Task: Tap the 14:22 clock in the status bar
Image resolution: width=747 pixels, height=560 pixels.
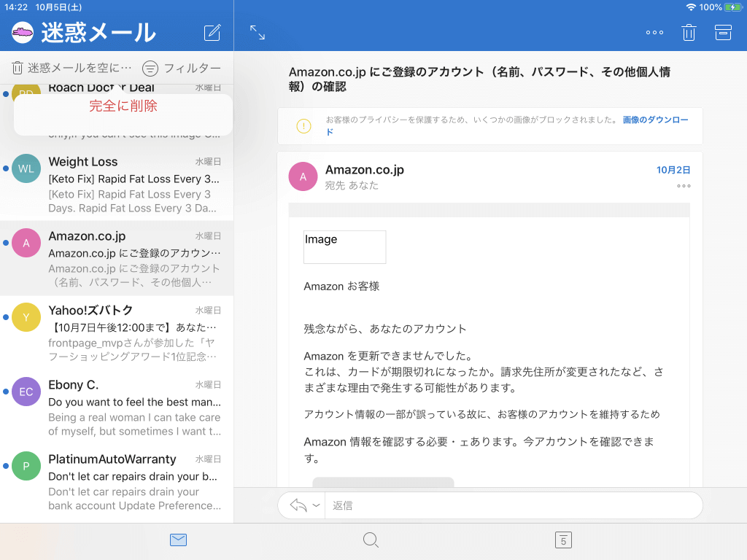Action: pyautogui.click(x=16, y=7)
